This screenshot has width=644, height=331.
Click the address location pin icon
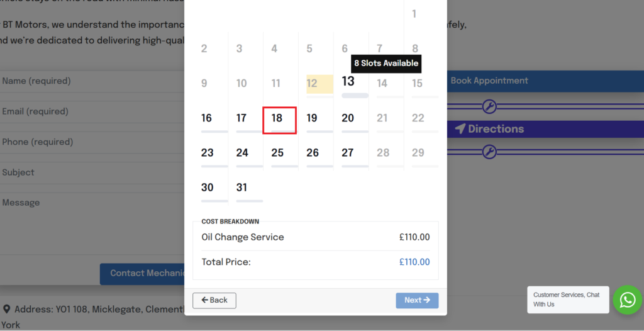coord(6,310)
